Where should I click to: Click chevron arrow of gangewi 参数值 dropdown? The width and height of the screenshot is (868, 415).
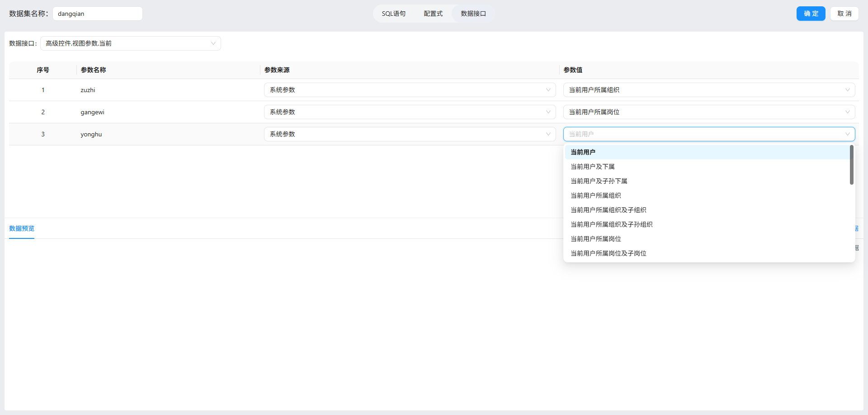(847, 112)
